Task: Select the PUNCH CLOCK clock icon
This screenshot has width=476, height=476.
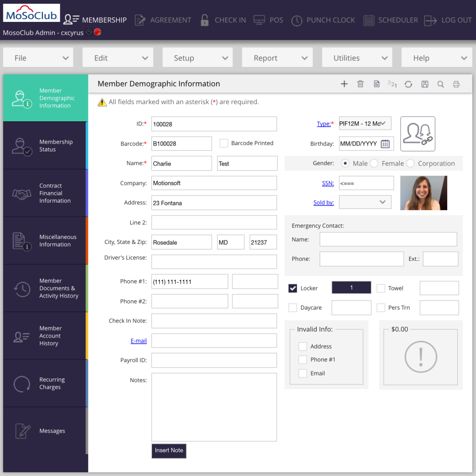Action: tap(296, 20)
